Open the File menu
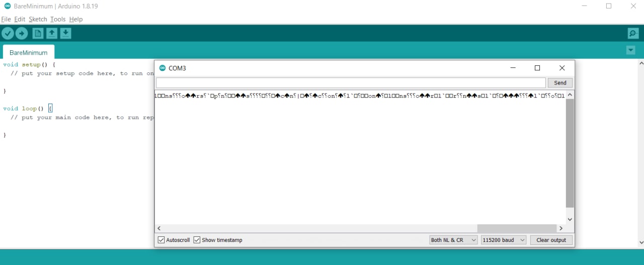 [x=6, y=19]
